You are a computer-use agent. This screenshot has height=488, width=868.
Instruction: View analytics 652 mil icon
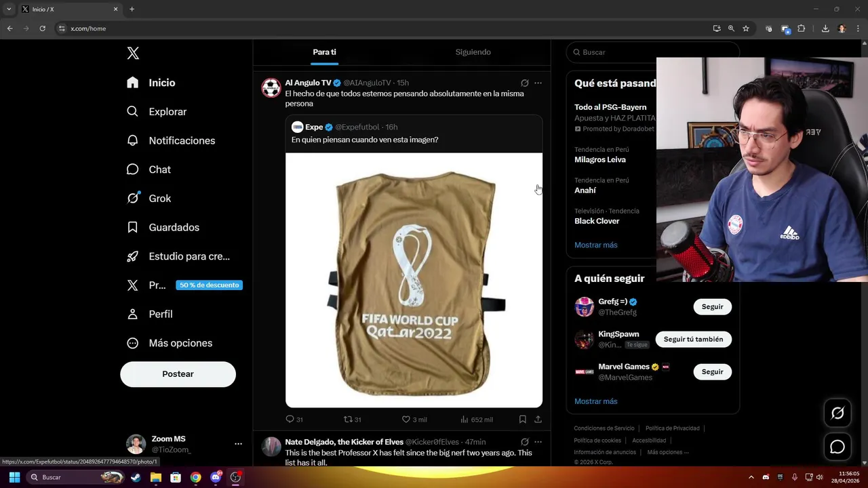pos(465,420)
